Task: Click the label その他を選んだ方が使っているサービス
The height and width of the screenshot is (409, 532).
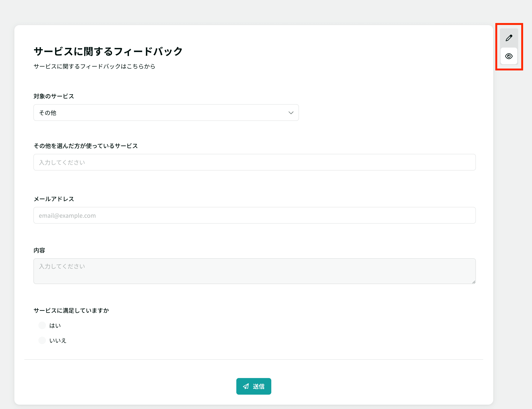Action: (86, 146)
